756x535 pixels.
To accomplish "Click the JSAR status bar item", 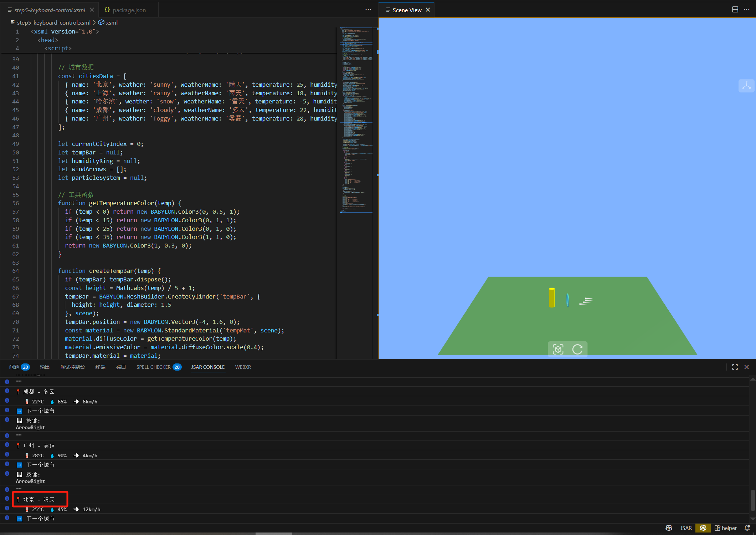I will 686,528.
